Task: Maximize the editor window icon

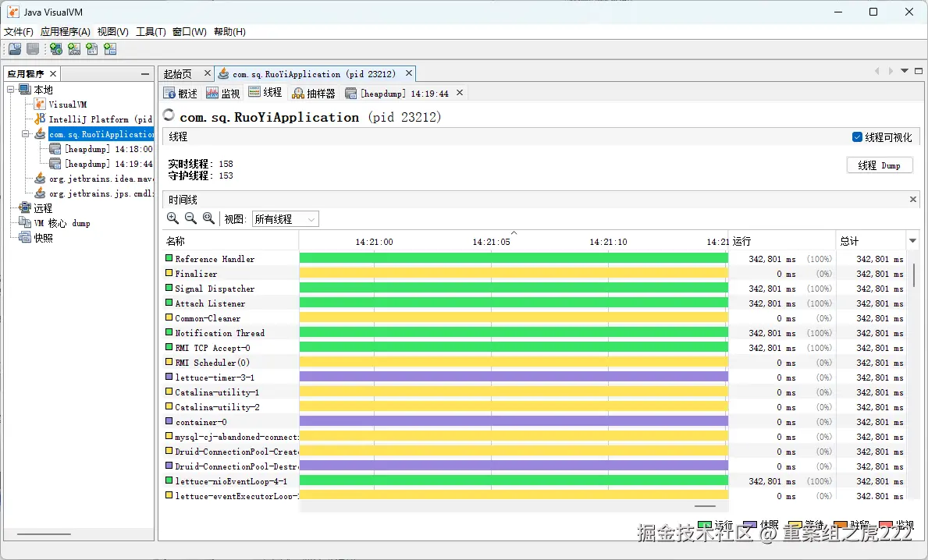Action: click(919, 71)
